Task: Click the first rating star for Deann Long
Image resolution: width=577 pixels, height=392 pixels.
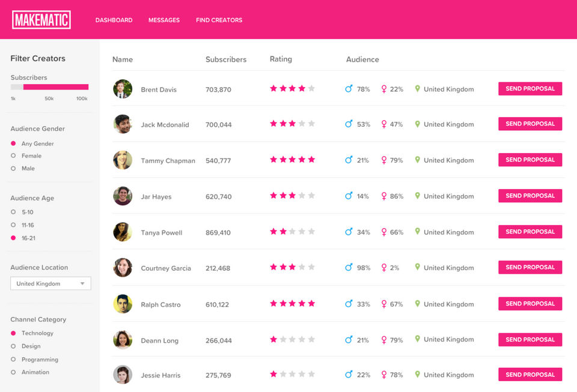Action: click(273, 339)
